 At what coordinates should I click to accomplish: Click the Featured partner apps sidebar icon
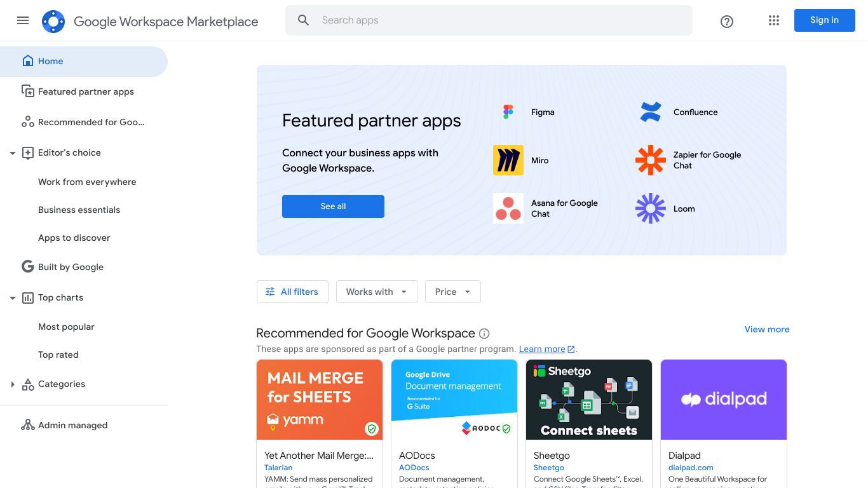(28, 91)
